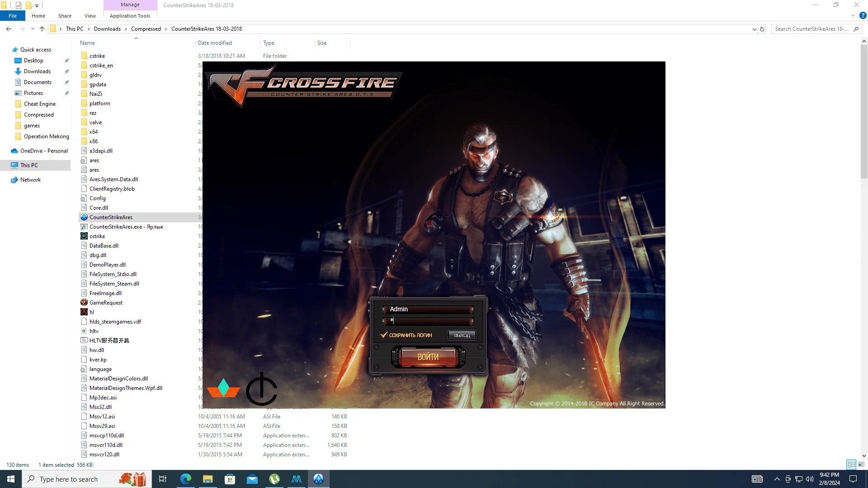The width and height of the screenshot is (868, 488).
Task: Switch to the View ribbon tab
Action: coord(90,16)
